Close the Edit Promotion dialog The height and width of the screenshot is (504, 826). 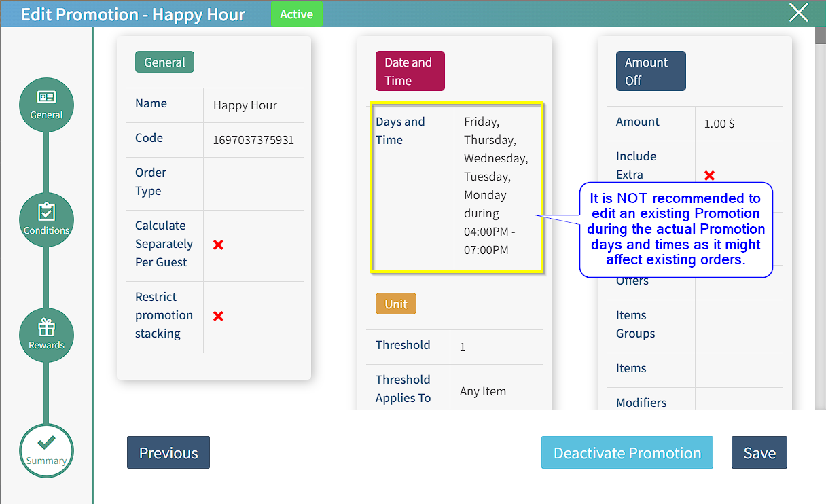coord(798,13)
